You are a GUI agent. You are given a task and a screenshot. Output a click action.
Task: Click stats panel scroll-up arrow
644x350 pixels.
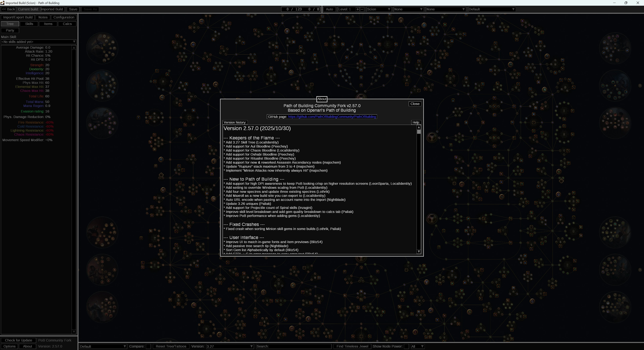click(74, 47)
